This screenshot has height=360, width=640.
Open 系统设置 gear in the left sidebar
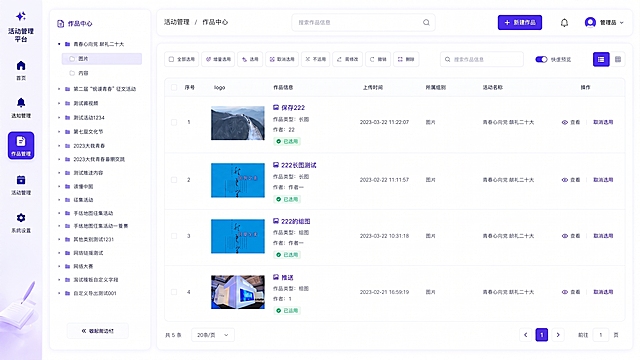[21, 222]
